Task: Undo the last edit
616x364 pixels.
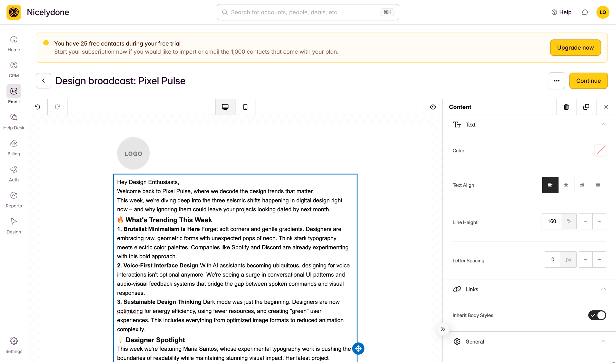Action: click(x=37, y=107)
